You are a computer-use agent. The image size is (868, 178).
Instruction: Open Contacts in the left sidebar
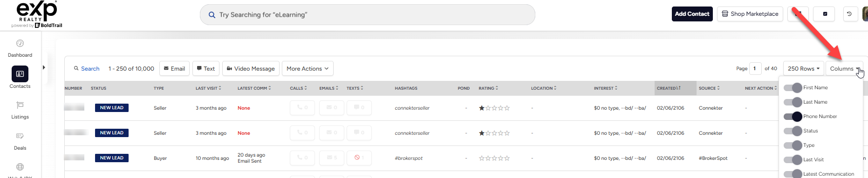coord(20,77)
